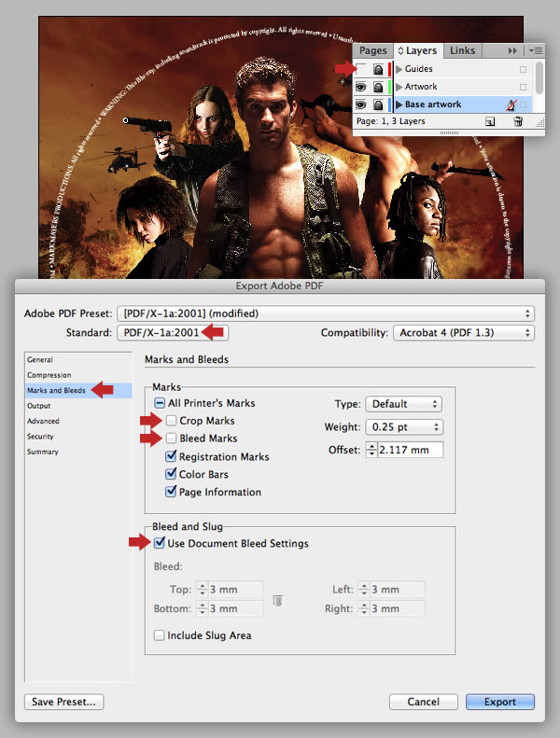Image resolution: width=560 pixels, height=738 pixels.
Task: Click the Left bleed 3 mm field
Action: click(x=397, y=590)
